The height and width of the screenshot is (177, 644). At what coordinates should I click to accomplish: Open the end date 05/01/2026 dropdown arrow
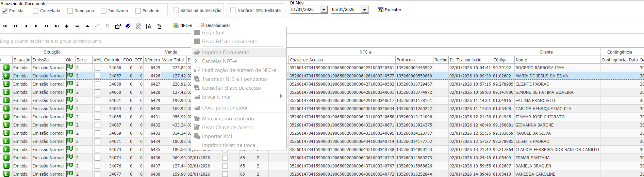365,10
